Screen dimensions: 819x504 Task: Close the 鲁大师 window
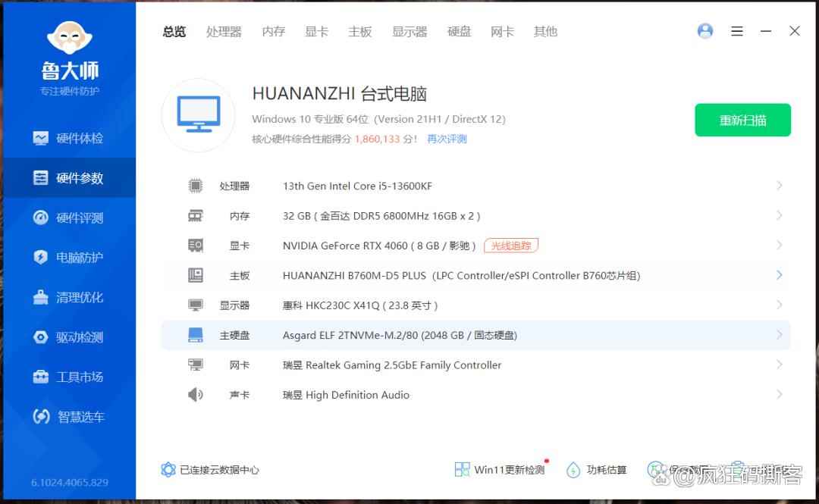pos(795,31)
